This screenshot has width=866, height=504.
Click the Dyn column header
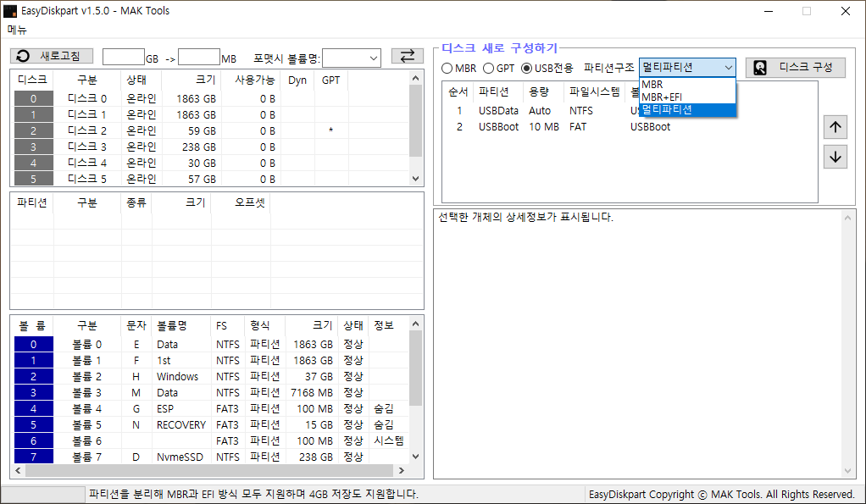coord(297,80)
